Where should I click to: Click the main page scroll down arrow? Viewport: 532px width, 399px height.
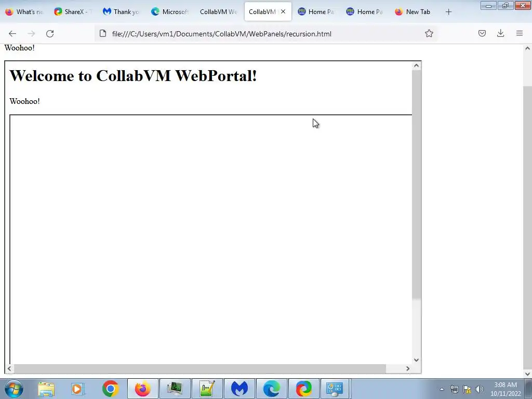tap(527, 374)
